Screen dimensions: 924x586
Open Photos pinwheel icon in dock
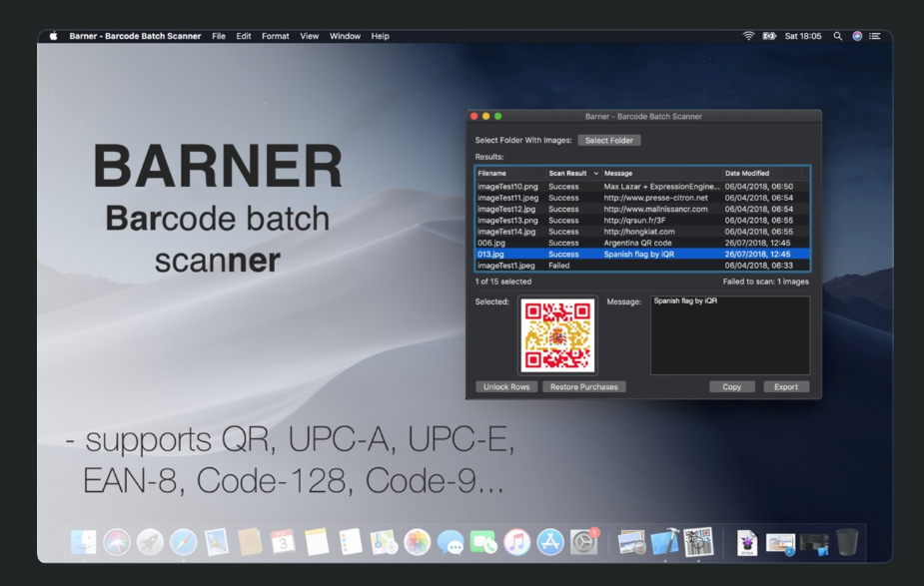point(417,542)
